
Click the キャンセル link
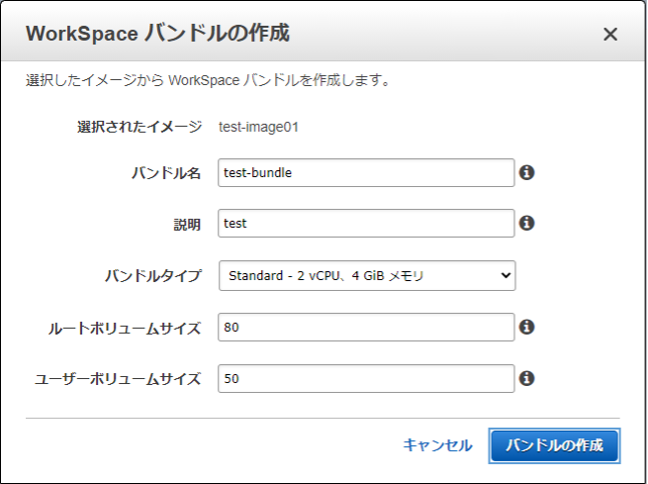point(437,445)
